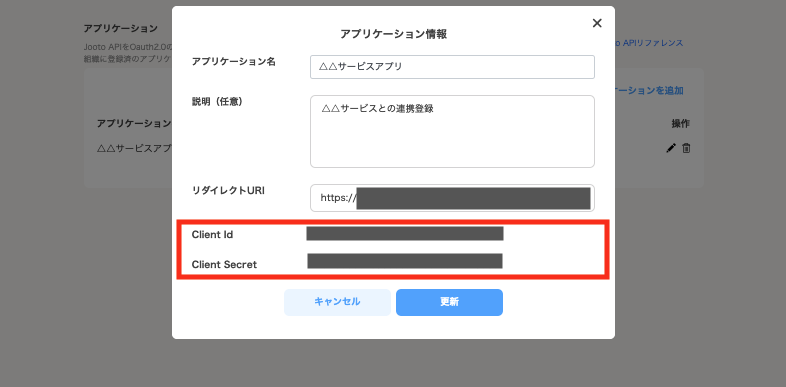Close the アプリケーション情報 dialog with X
Viewport: 786px width, 387px height.
coord(597,23)
